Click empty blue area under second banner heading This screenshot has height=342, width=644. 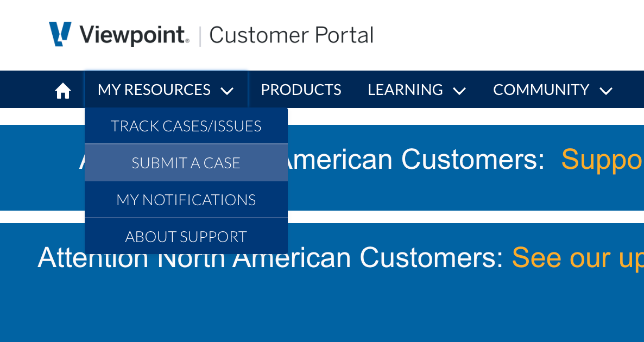coord(326,309)
